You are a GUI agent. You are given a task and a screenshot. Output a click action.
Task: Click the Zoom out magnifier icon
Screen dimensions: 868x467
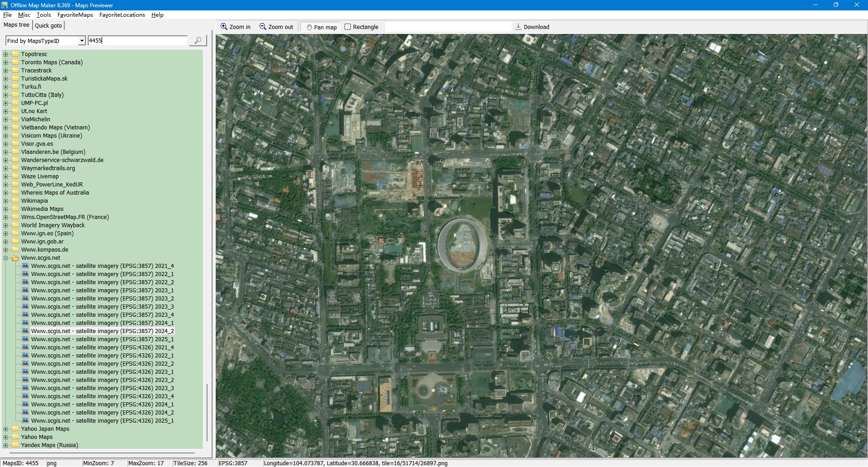coord(263,27)
